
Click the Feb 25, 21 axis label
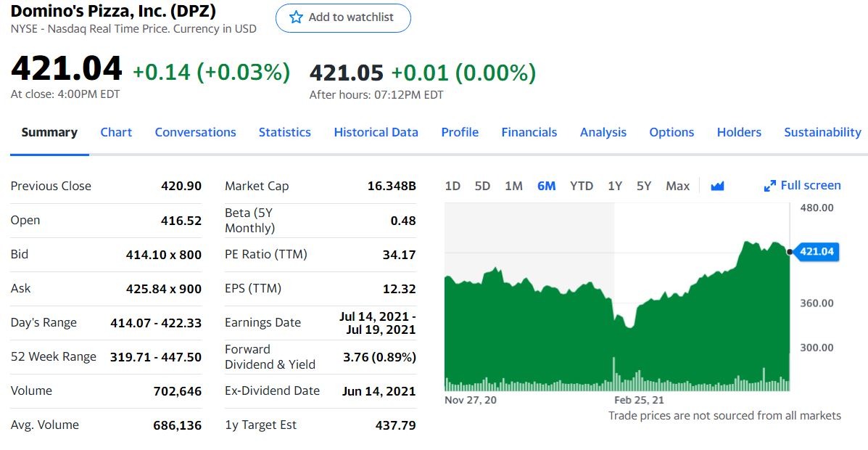coord(639,400)
